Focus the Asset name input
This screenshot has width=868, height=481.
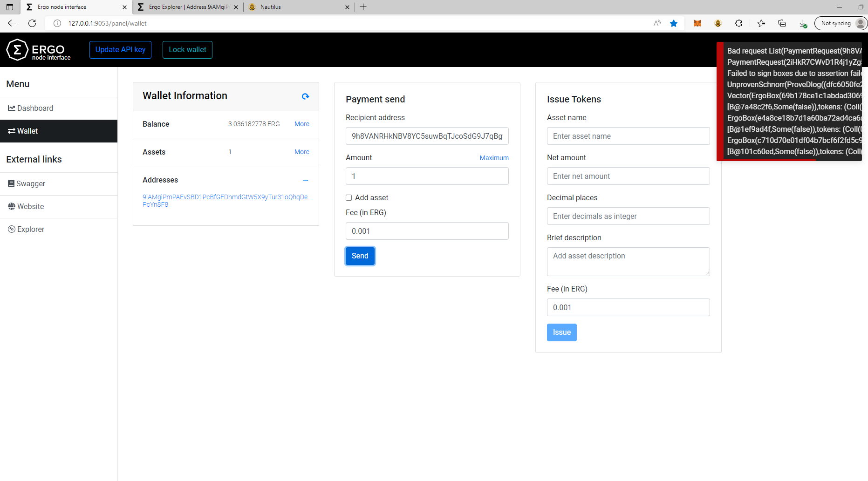[629, 136]
